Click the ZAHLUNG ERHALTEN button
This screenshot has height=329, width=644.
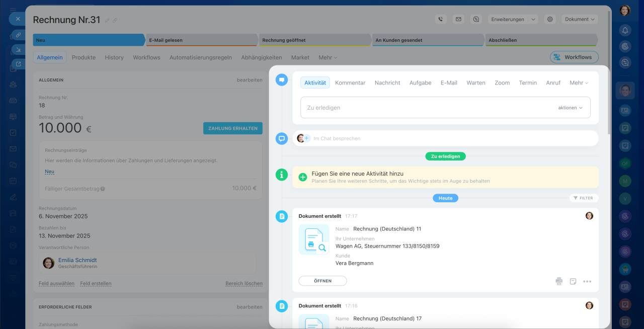pos(232,128)
